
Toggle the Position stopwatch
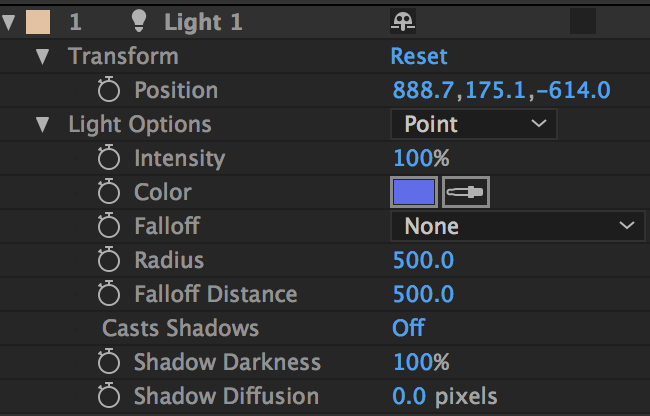109,89
